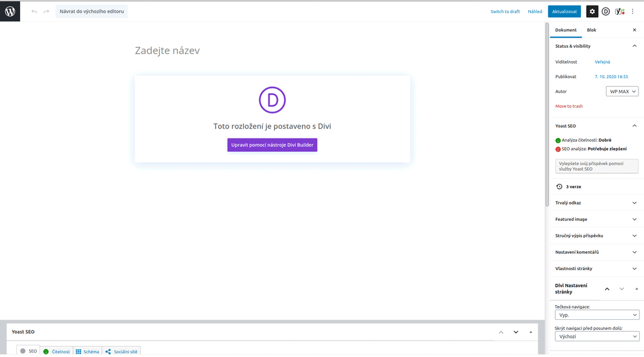Viewport: 644px width, 357px height.
Task: Select the SEO tab in Yoast metabox
Action: coord(28,351)
